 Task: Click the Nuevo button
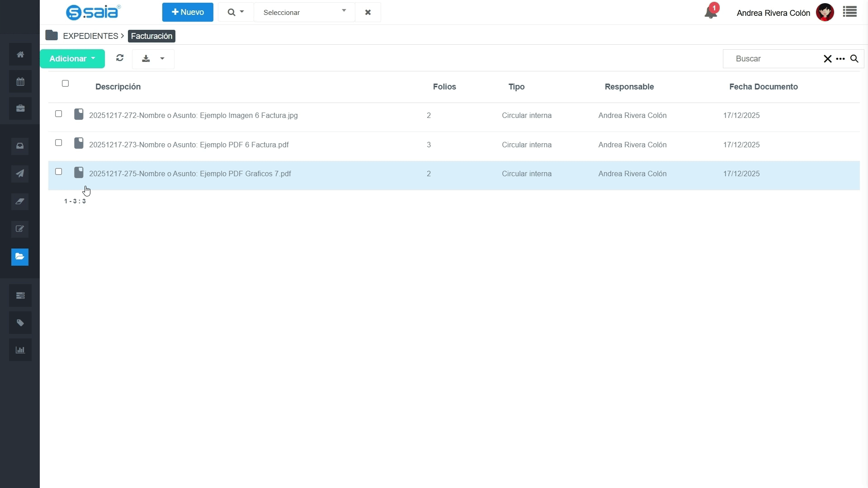click(x=188, y=12)
